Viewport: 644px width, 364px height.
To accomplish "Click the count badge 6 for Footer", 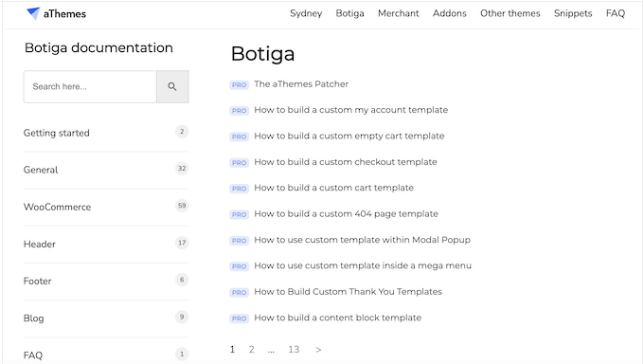I will [x=182, y=280].
